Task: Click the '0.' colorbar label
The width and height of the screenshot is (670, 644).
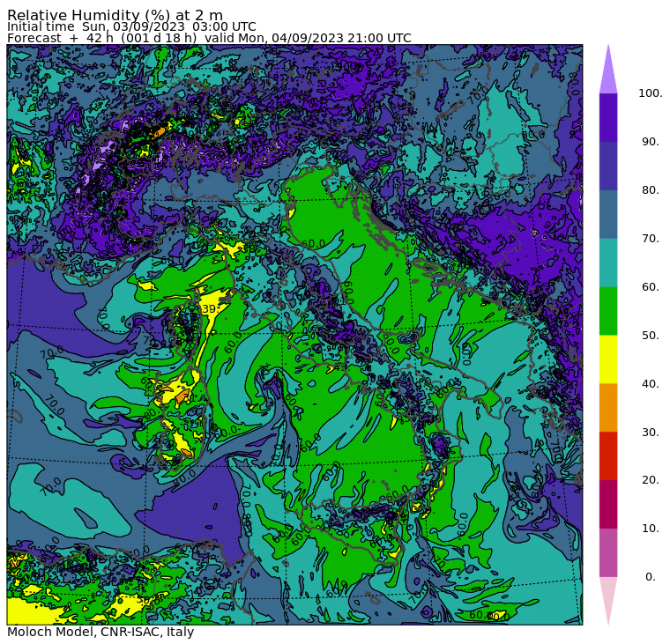Action: pos(650,577)
